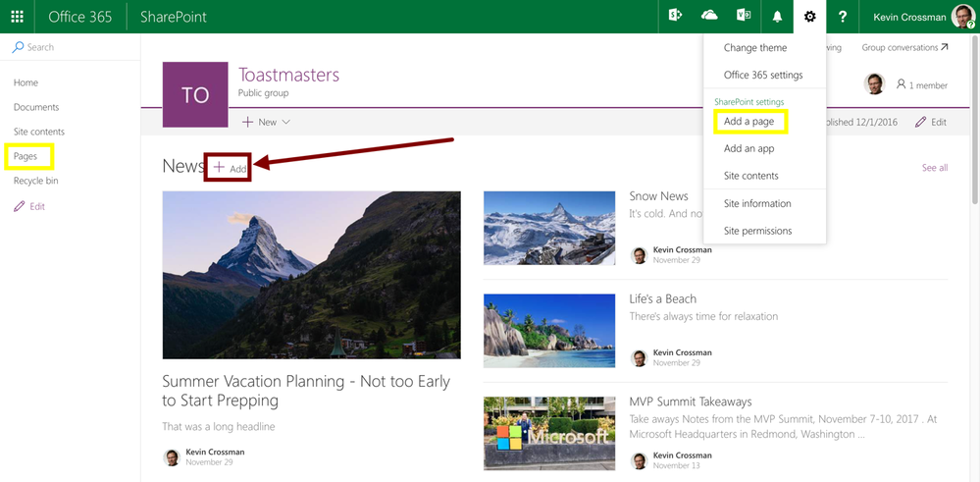Click the pencil Edit link in left navigation
Image resolution: width=980 pixels, height=482 pixels.
29,206
